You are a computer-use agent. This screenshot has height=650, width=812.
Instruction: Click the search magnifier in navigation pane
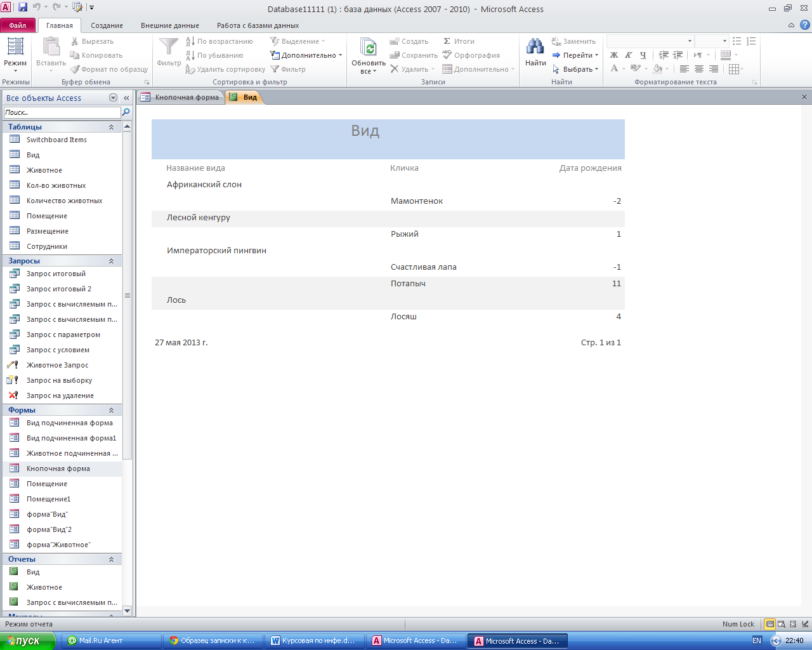pos(126,112)
